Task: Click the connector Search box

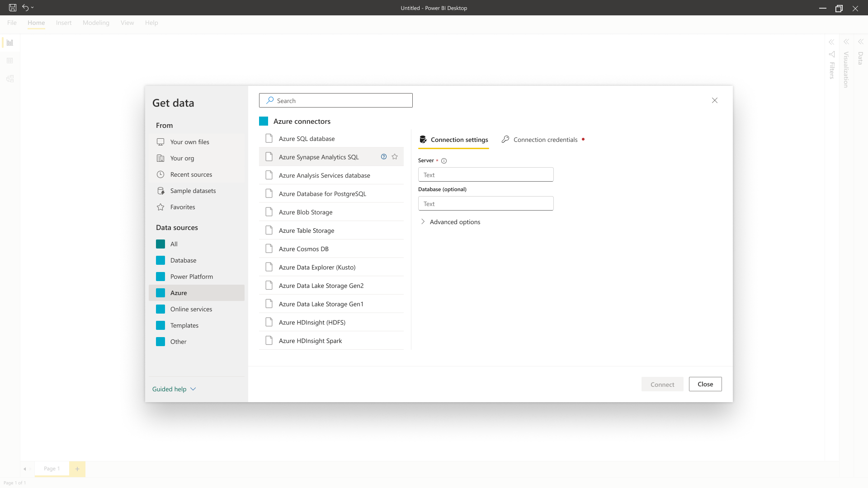Action: pos(335,100)
